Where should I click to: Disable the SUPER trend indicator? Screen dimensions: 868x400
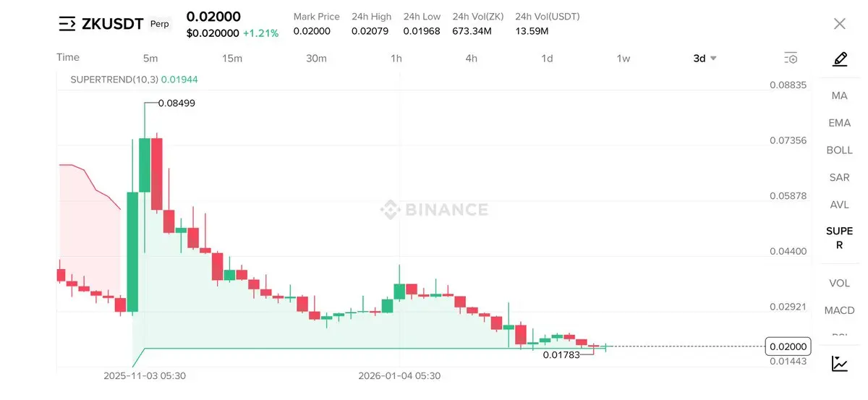click(x=840, y=238)
